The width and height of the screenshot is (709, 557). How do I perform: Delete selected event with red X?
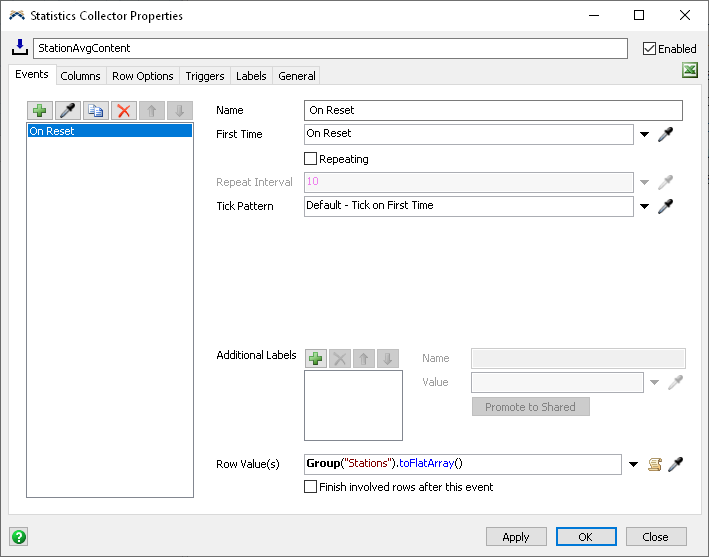tap(124, 111)
